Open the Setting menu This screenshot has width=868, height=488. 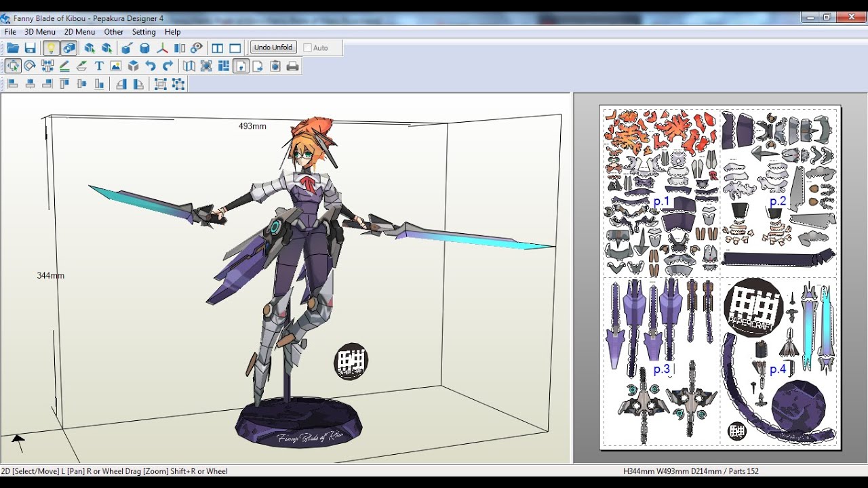(x=144, y=32)
